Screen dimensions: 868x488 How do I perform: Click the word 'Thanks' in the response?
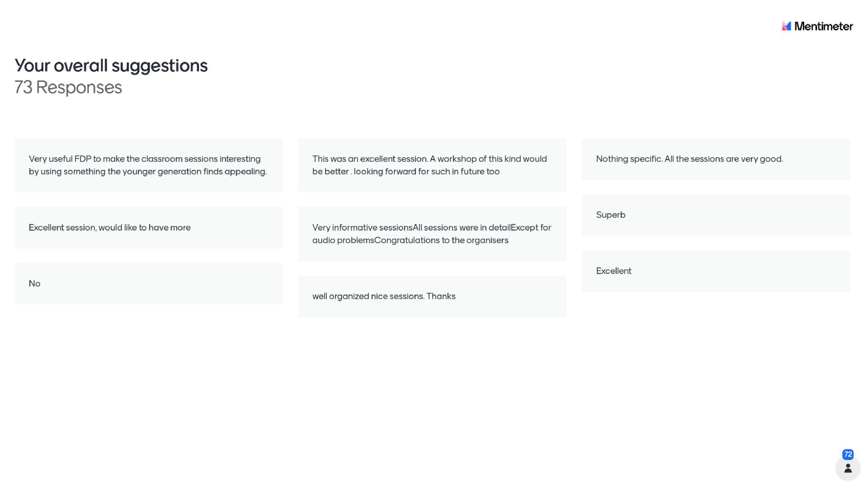[441, 296]
